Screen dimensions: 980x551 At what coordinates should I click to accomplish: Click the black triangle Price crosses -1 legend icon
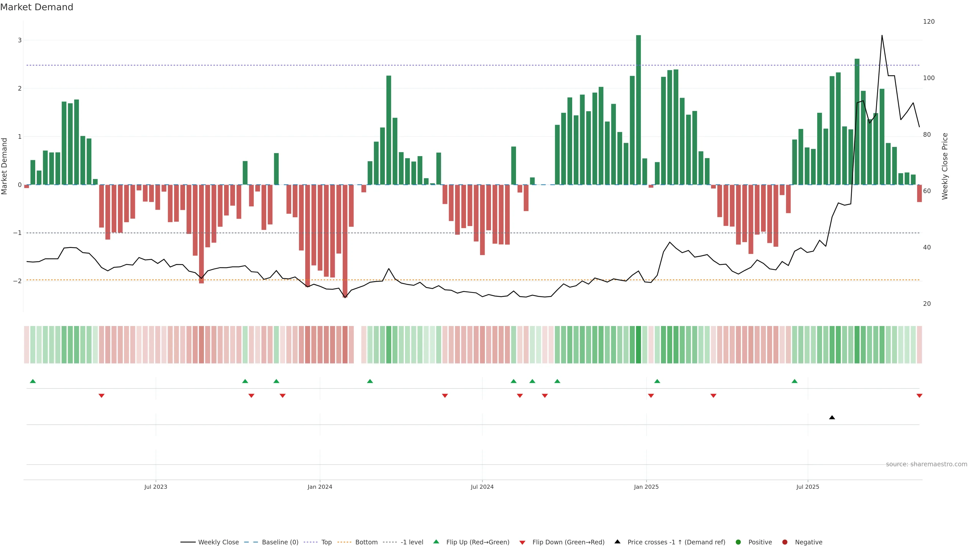(617, 542)
